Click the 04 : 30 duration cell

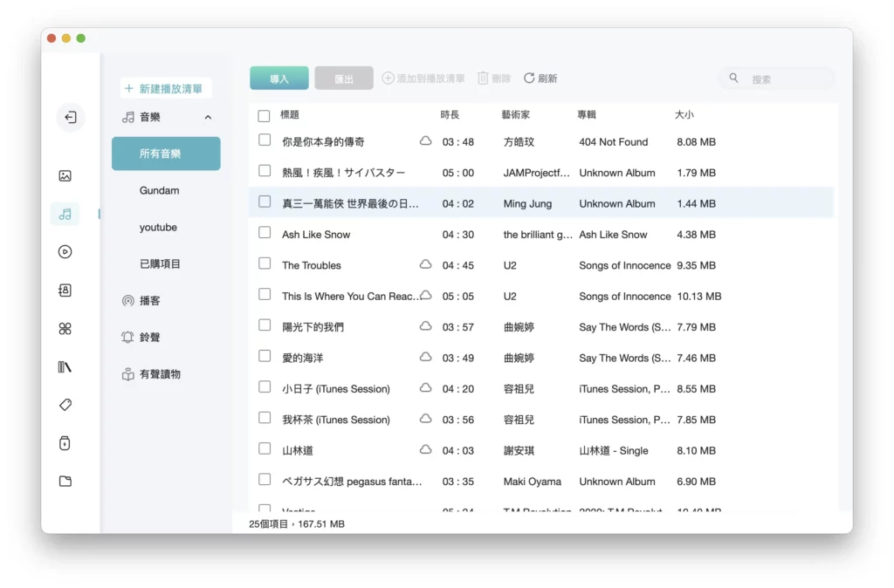pos(457,234)
